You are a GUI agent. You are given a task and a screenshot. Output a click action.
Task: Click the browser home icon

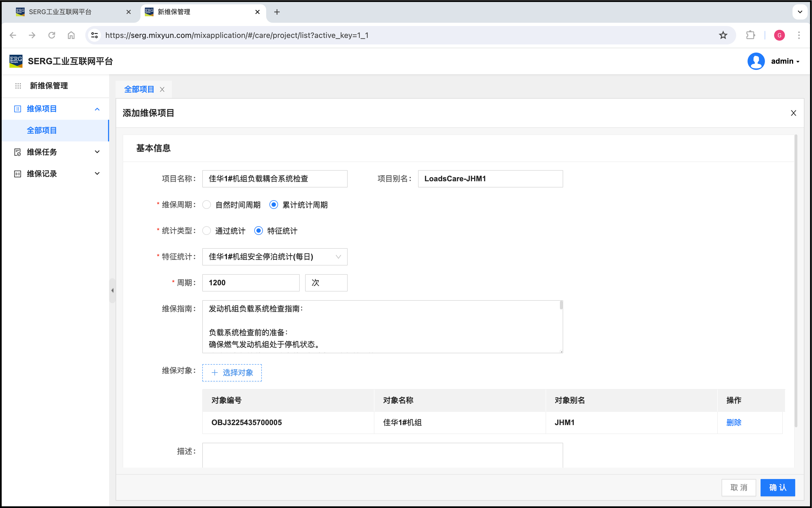71,35
